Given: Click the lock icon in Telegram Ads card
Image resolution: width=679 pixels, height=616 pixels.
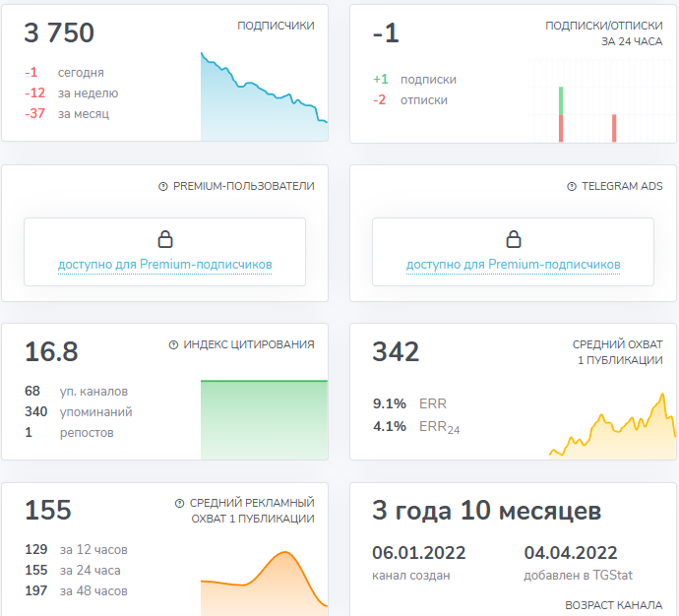Looking at the screenshot, I should pos(513,239).
